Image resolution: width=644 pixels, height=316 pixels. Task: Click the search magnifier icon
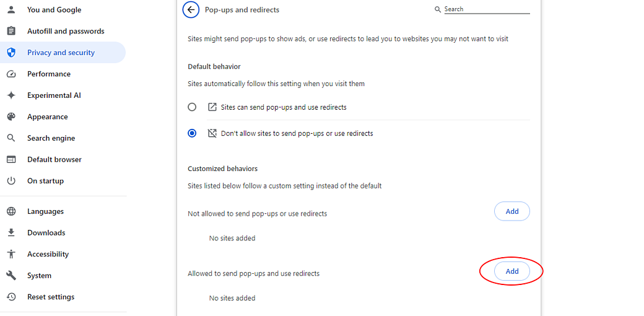[438, 9]
